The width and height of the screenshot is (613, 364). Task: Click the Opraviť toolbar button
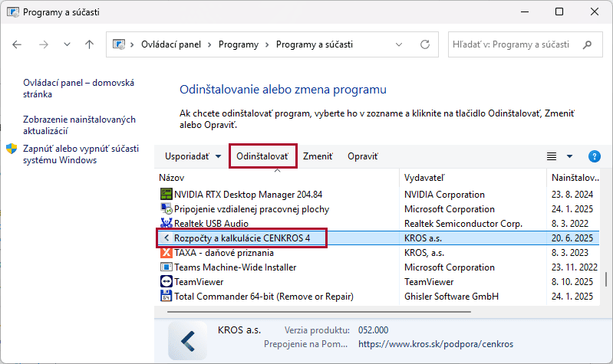coord(363,156)
